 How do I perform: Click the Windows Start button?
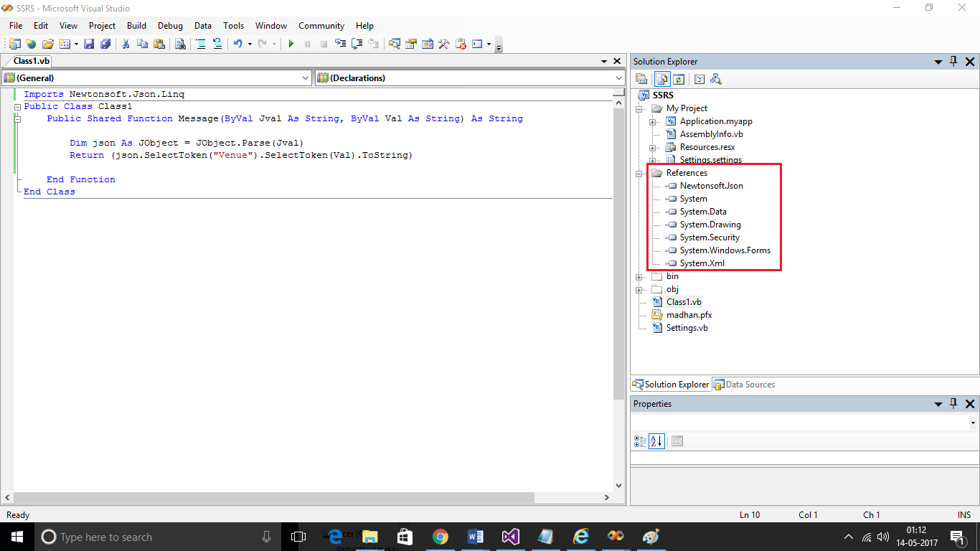coord(16,537)
